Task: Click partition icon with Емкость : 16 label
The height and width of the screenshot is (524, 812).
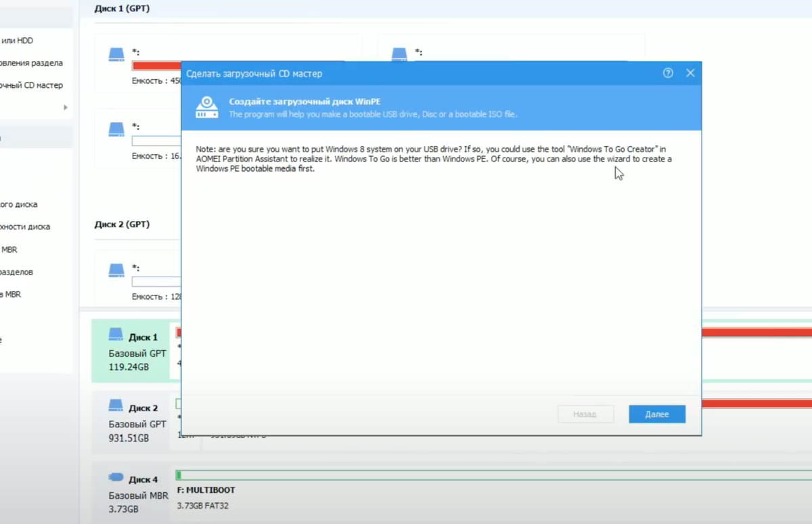Action: (x=116, y=128)
